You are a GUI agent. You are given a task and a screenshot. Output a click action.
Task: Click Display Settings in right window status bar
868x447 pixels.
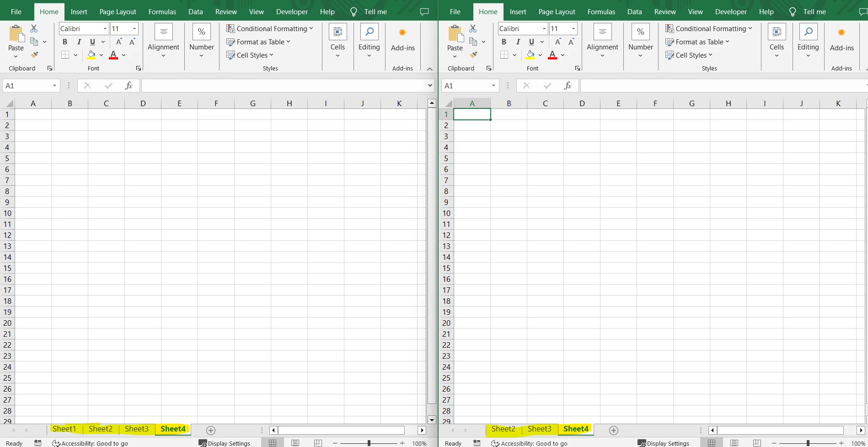(663, 443)
